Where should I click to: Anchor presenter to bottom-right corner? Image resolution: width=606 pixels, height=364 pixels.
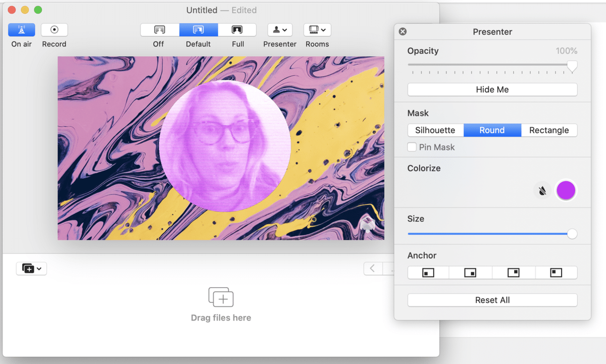[471, 273]
